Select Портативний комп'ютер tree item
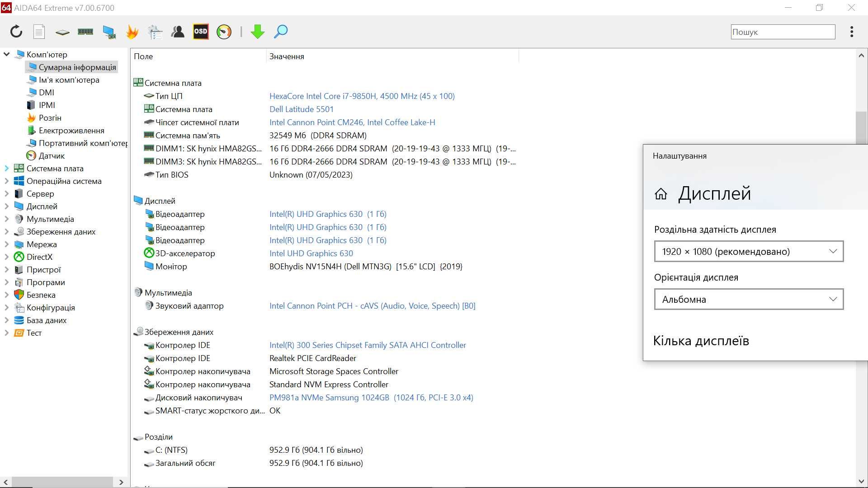This screenshot has height=488, width=868. [77, 143]
